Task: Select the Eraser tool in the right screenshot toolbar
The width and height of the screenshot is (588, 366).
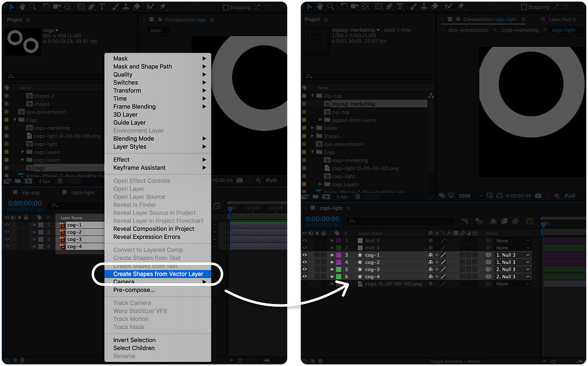Action: pyautogui.click(x=435, y=6)
